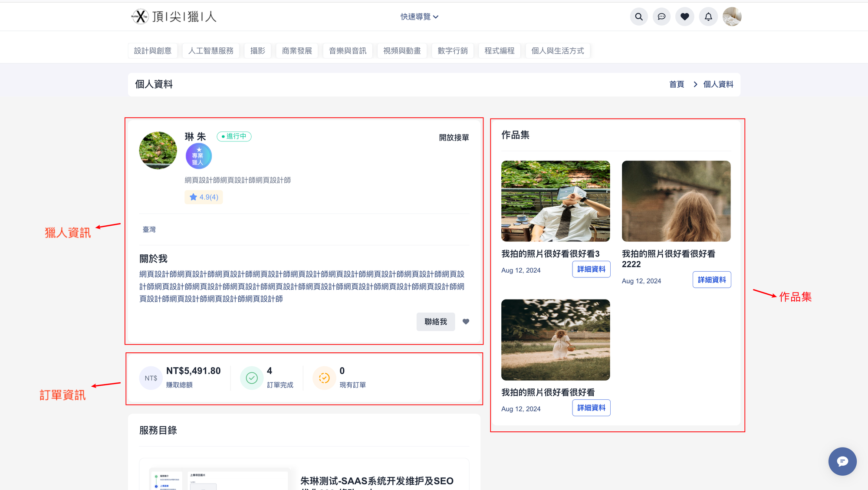This screenshot has width=868, height=490.
Task: Go to 首頁 breadcrumb link
Action: pyautogui.click(x=676, y=84)
